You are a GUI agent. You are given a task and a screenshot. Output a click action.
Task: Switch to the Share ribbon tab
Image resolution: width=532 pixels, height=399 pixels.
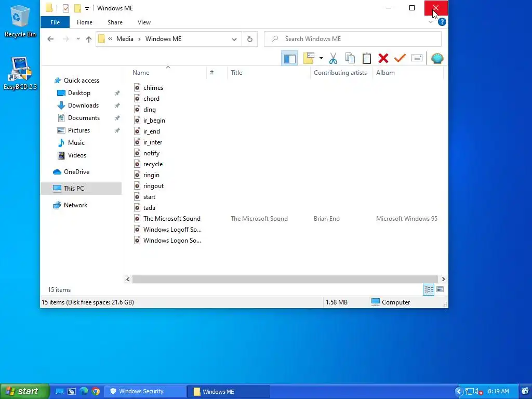115,22
